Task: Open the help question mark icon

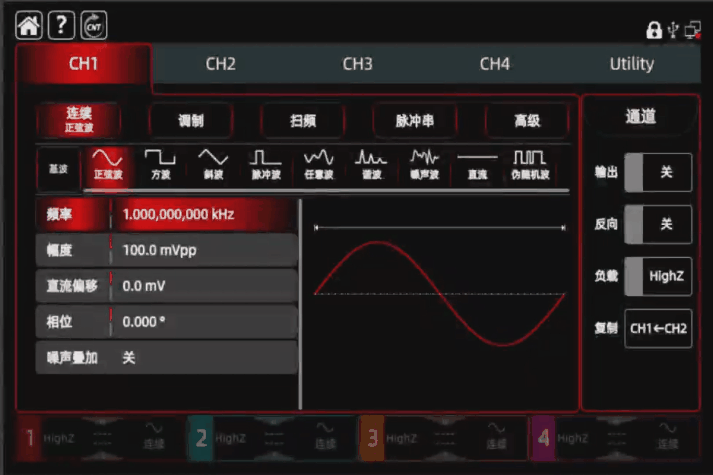Action: (61, 25)
